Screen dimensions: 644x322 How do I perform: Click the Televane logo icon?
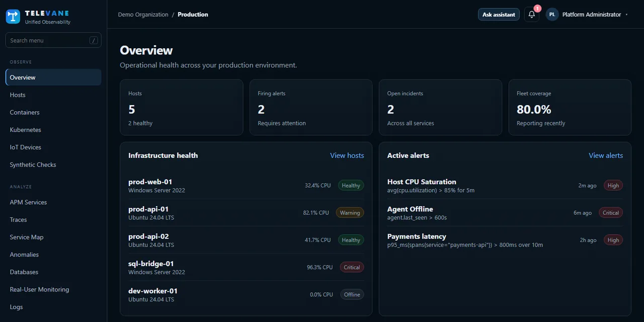pos(13,17)
